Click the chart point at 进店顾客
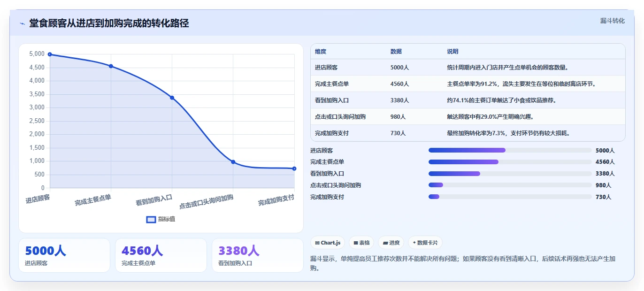The image size is (644, 291). [x=50, y=54]
